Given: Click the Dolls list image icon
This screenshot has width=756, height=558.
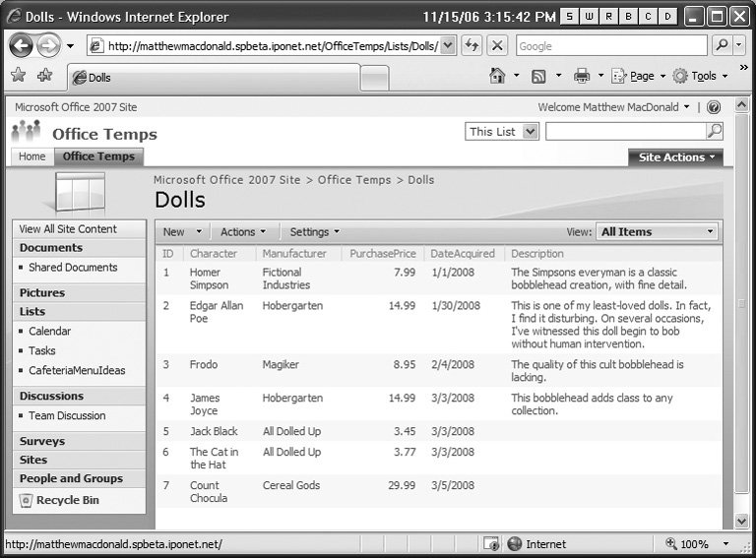Looking at the screenshot, I should point(80,192).
